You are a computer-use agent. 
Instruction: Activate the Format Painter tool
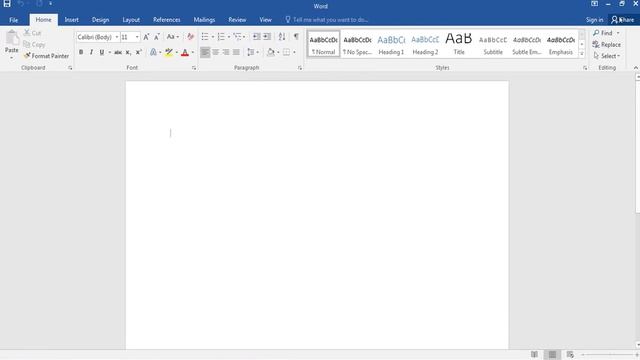pyautogui.click(x=46, y=56)
